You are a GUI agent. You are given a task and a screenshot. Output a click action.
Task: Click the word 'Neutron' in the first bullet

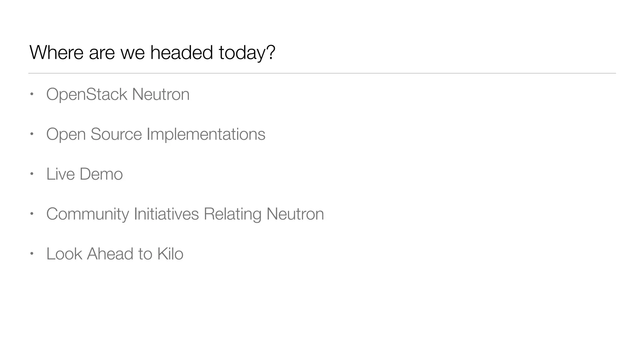pyautogui.click(x=161, y=94)
